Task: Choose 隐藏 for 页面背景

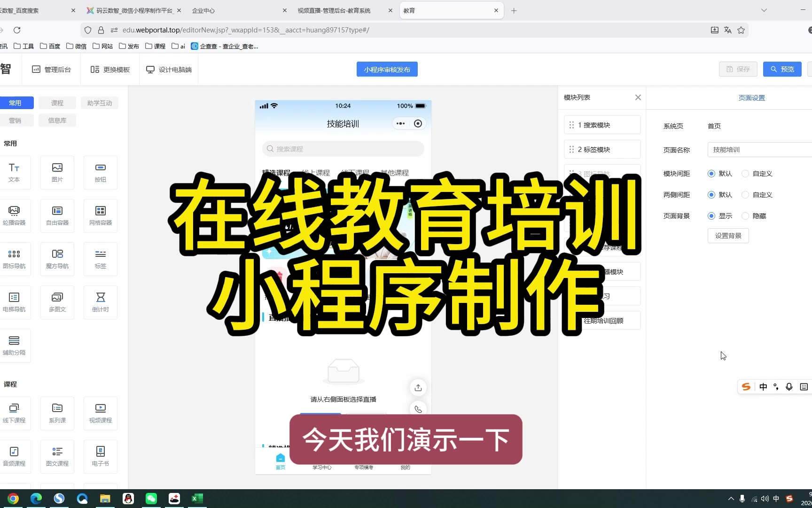Action: 745,216
